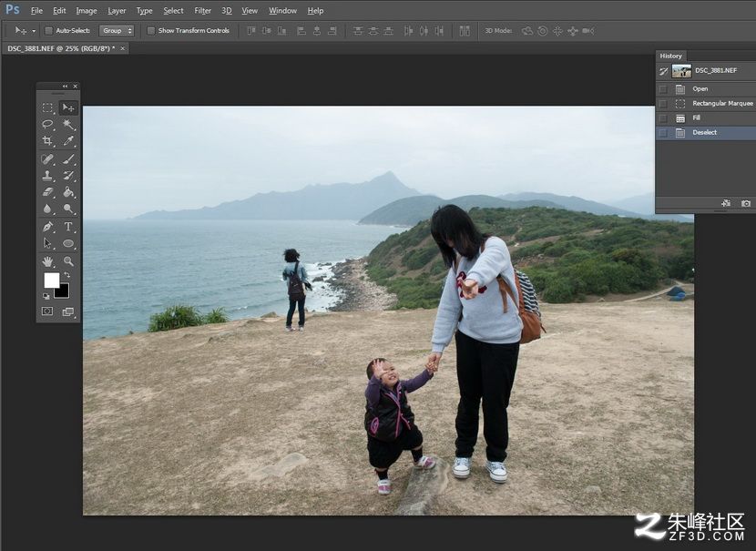
Task: Enable Show Transform Controls checkbox
Action: pos(151,31)
